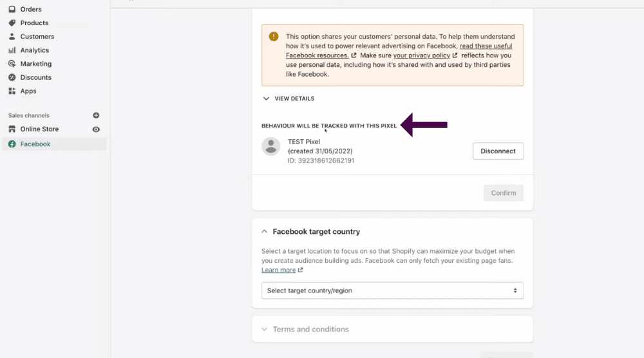644x358 pixels.
Task: Click the Confirm button
Action: pos(504,193)
